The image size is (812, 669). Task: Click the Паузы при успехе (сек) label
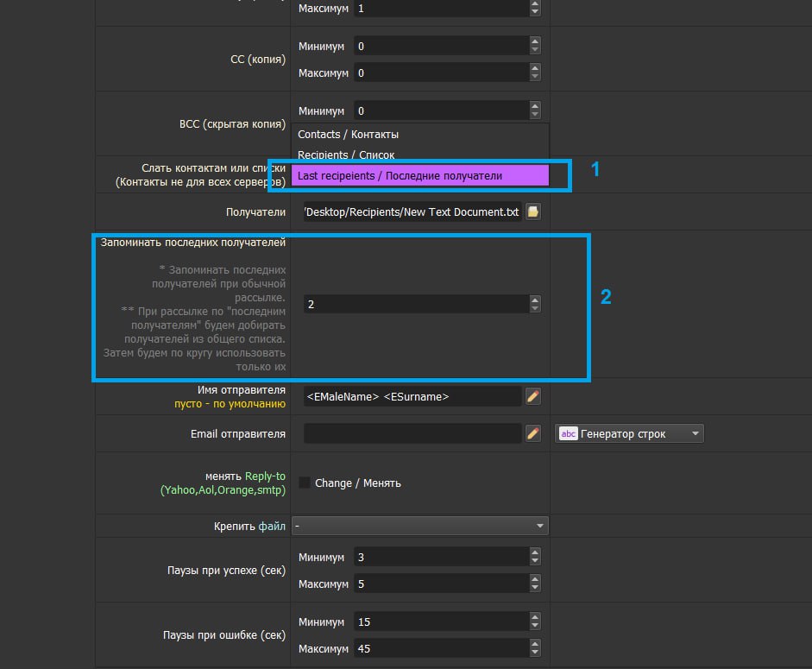click(226, 571)
